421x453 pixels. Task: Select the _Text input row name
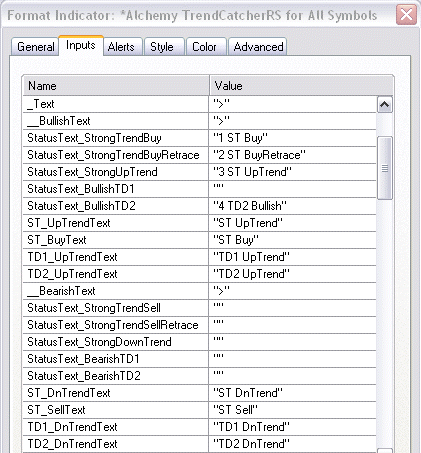tap(116, 104)
